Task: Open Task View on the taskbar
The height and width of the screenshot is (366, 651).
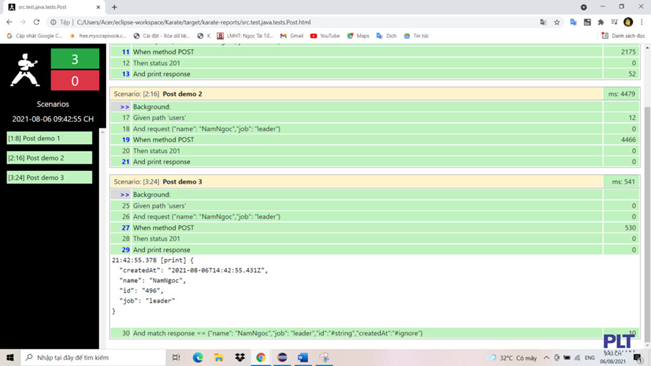Action: coord(176,357)
